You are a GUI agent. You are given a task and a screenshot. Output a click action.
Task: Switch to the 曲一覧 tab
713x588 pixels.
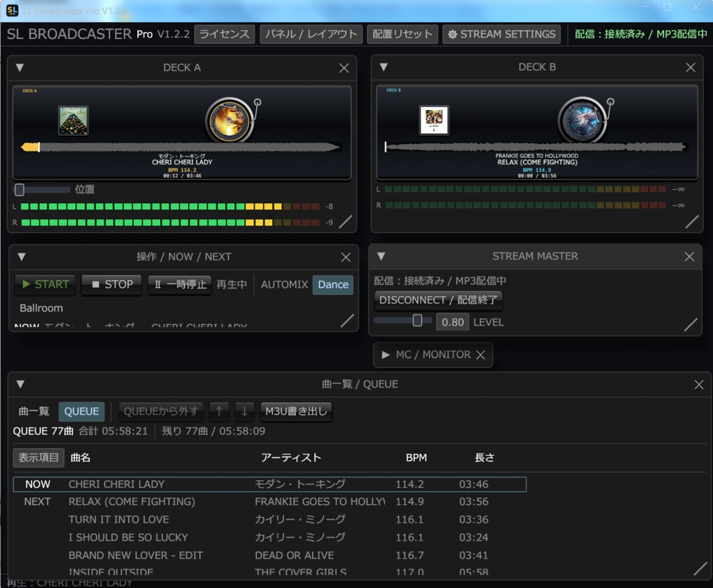[33, 412]
